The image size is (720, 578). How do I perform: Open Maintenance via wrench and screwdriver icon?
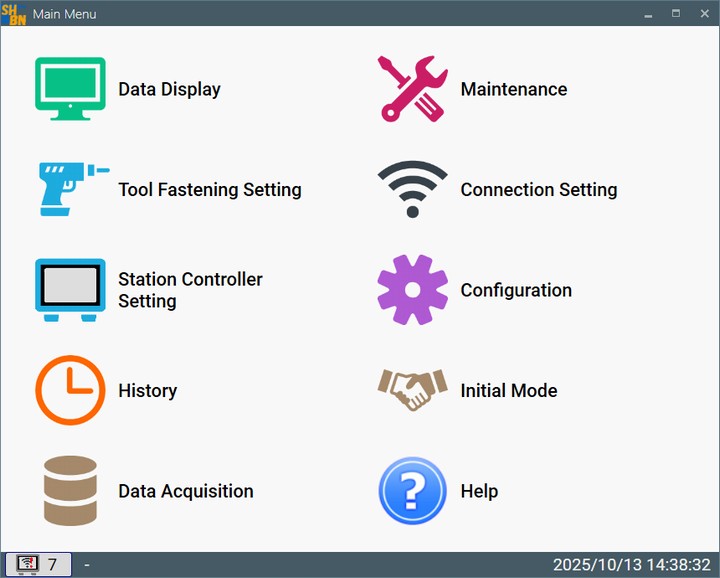[x=412, y=89]
